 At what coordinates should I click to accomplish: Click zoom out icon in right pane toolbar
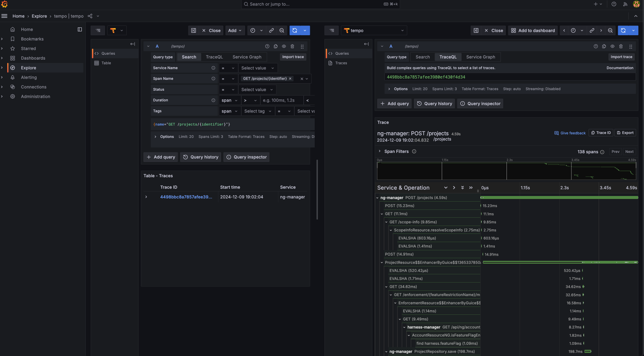point(610,31)
